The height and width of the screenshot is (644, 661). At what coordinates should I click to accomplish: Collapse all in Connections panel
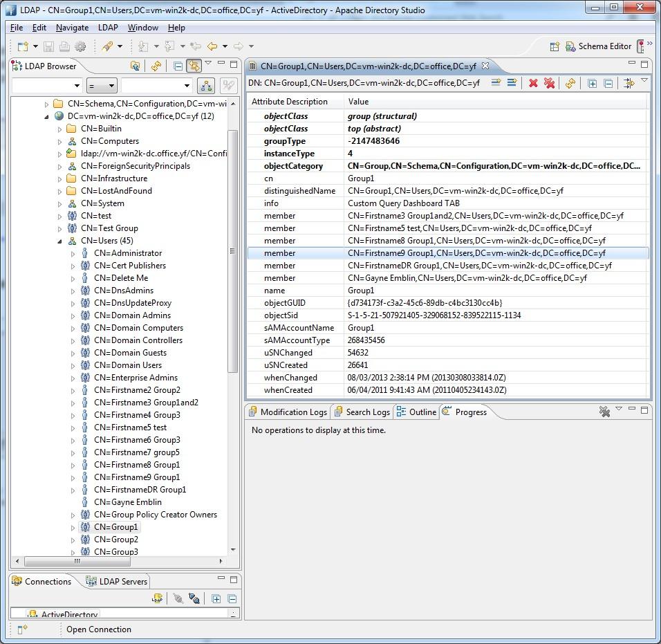coord(232,599)
